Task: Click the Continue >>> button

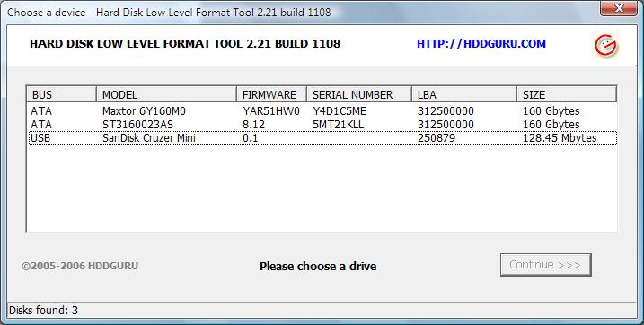Action: 545,265
